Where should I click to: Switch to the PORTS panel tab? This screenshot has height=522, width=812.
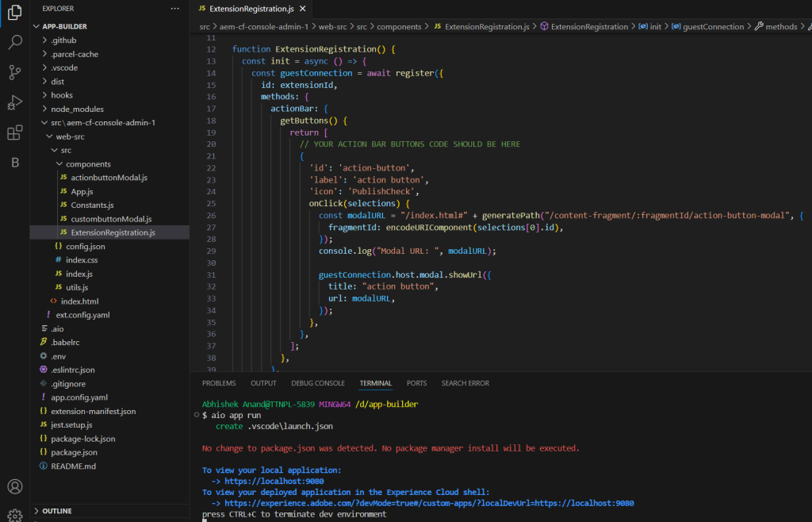(417, 383)
